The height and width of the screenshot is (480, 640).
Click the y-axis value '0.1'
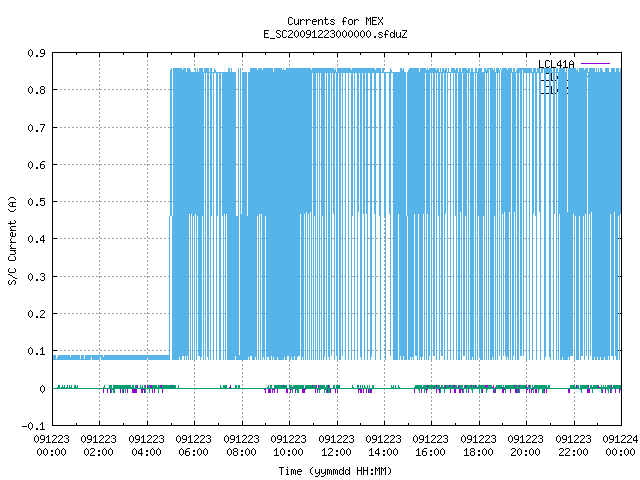click(x=37, y=351)
